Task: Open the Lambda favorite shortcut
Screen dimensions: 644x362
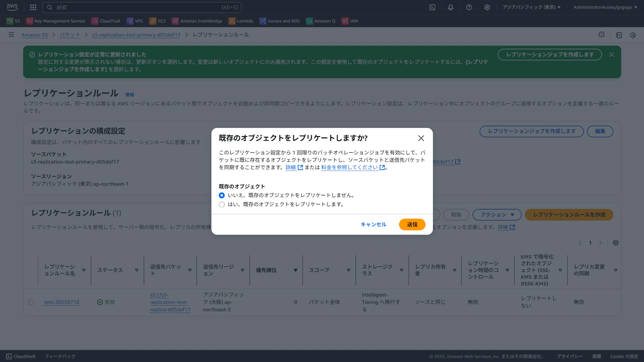Action: [x=241, y=21]
